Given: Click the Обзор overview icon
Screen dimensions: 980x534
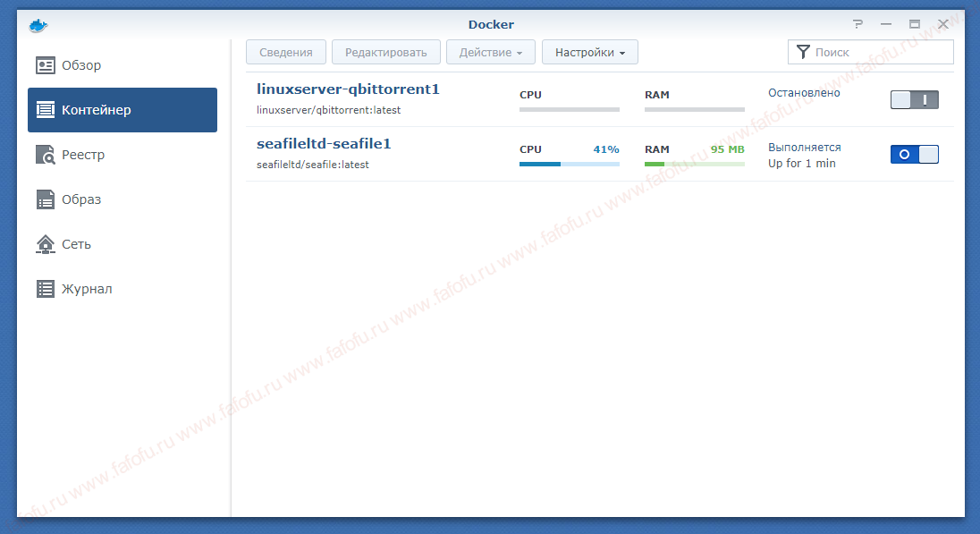Looking at the screenshot, I should [45, 65].
